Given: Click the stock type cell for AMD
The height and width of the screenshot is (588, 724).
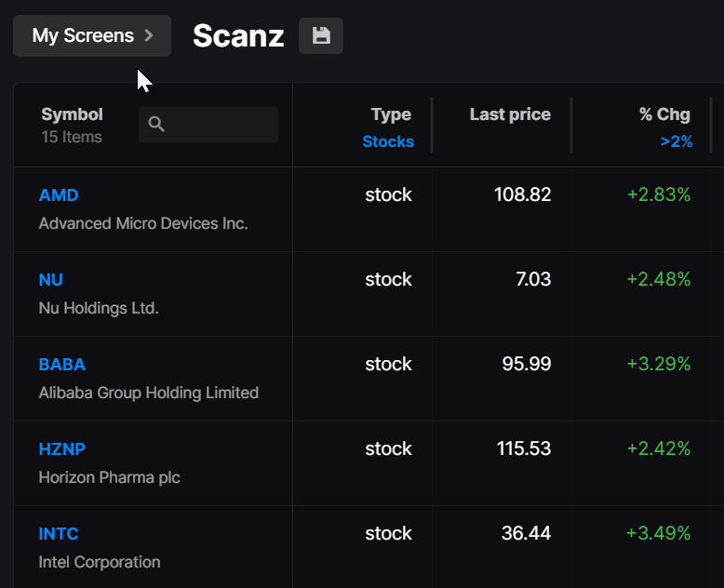Looking at the screenshot, I should point(388,194).
